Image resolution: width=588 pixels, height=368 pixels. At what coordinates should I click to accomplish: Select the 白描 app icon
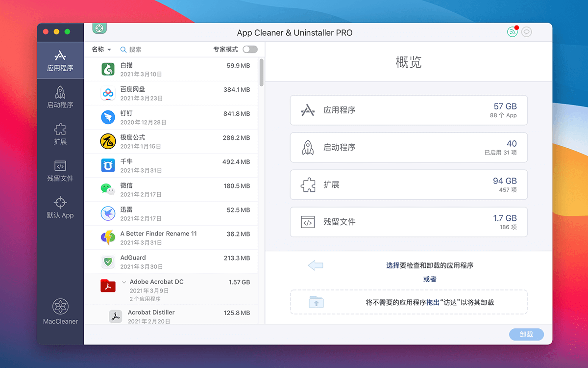(108, 69)
